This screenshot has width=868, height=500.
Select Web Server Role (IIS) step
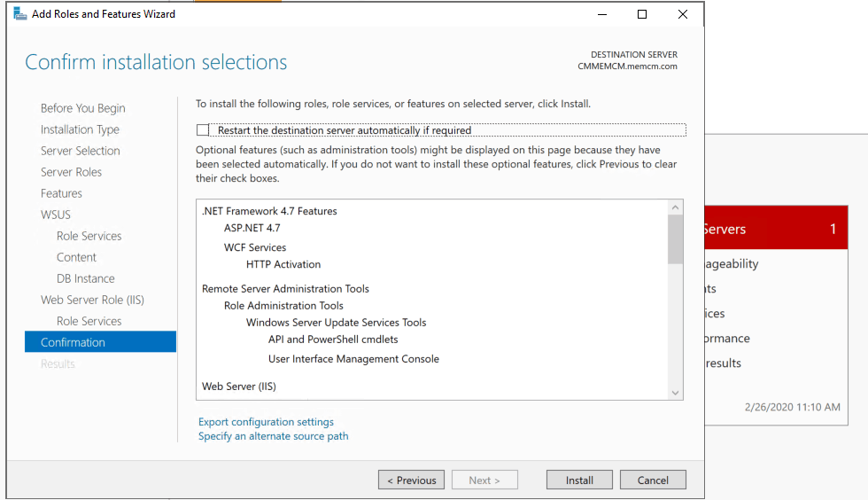click(x=92, y=300)
